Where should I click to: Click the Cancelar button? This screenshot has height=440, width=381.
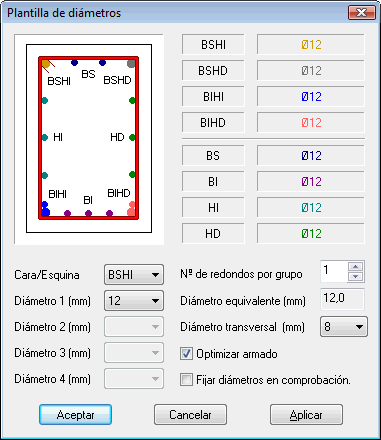coord(190,415)
